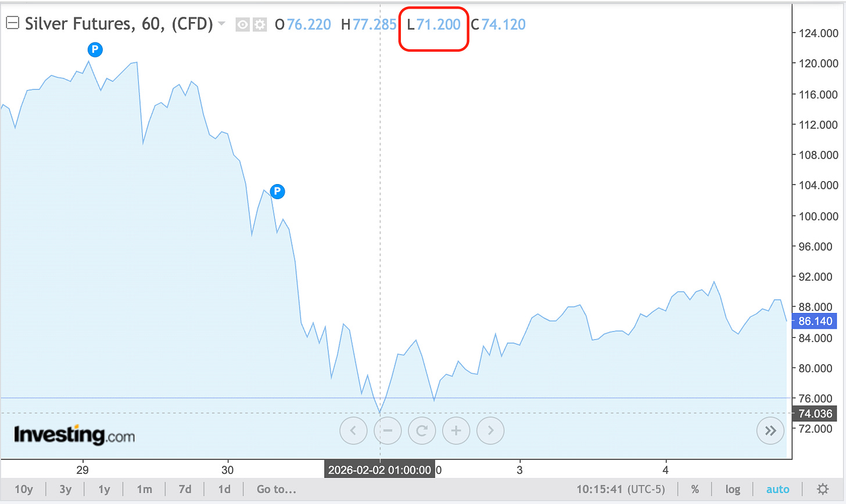Zoom out with the minus button
The width and height of the screenshot is (846, 504).
[x=388, y=430]
